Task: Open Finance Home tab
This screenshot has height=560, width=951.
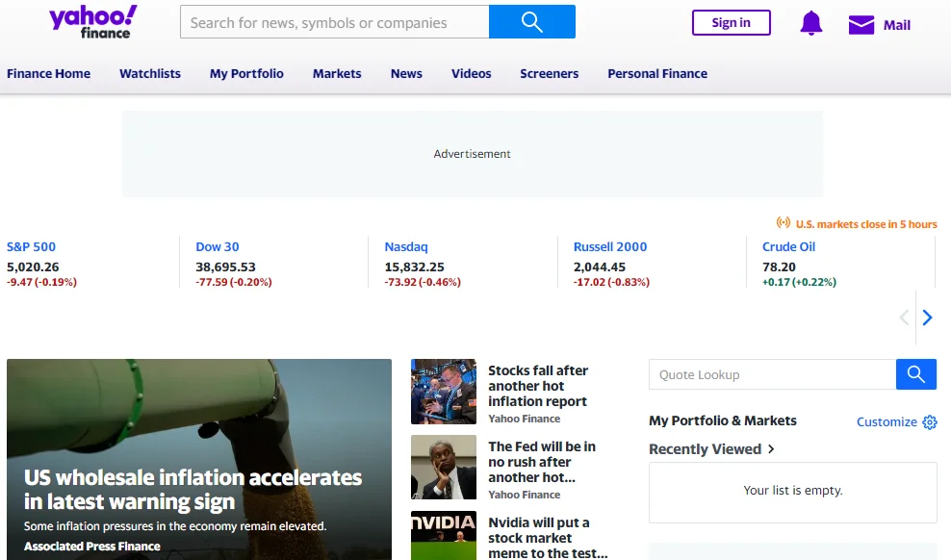Action: tap(48, 73)
